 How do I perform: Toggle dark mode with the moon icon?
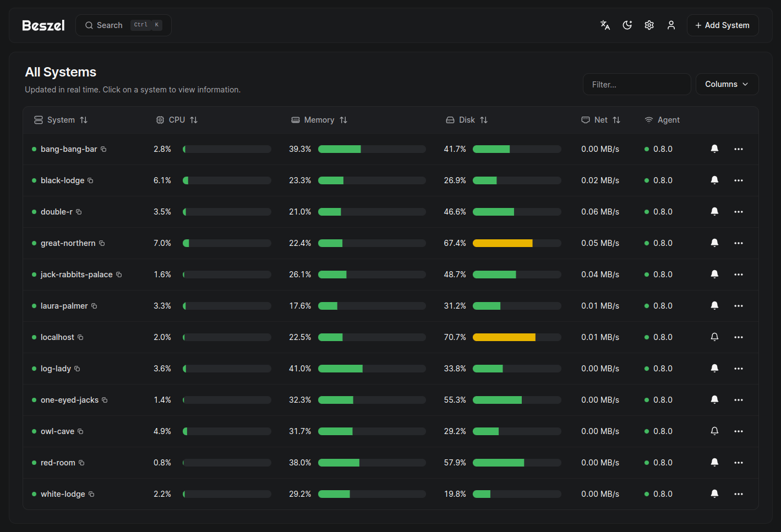pyautogui.click(x=627, y=25)
